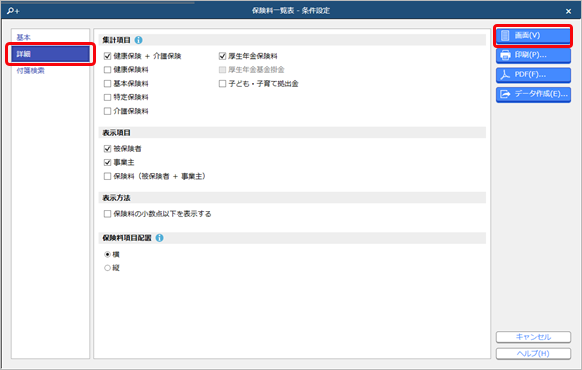Switch to the 付箋検索 tab
The height and width of the screenshot is (370, 582).
point(30,71)
